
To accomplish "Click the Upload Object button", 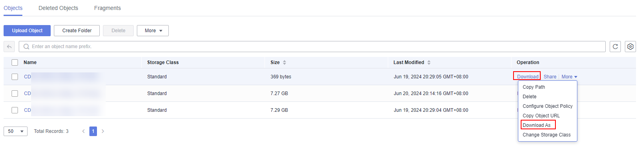I will click(x=27, y=31).
